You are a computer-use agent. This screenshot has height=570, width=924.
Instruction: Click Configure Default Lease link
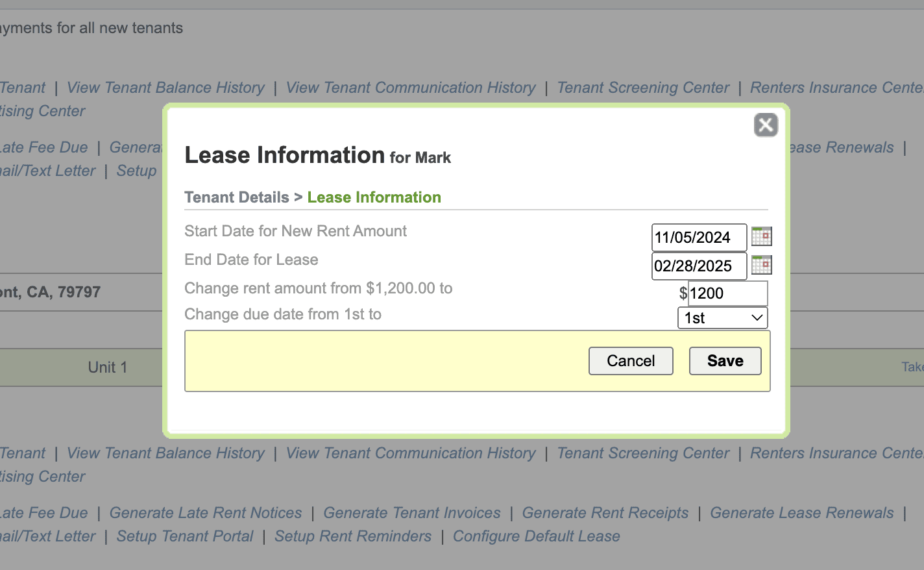pyautogui.click(x=536, y=536)
